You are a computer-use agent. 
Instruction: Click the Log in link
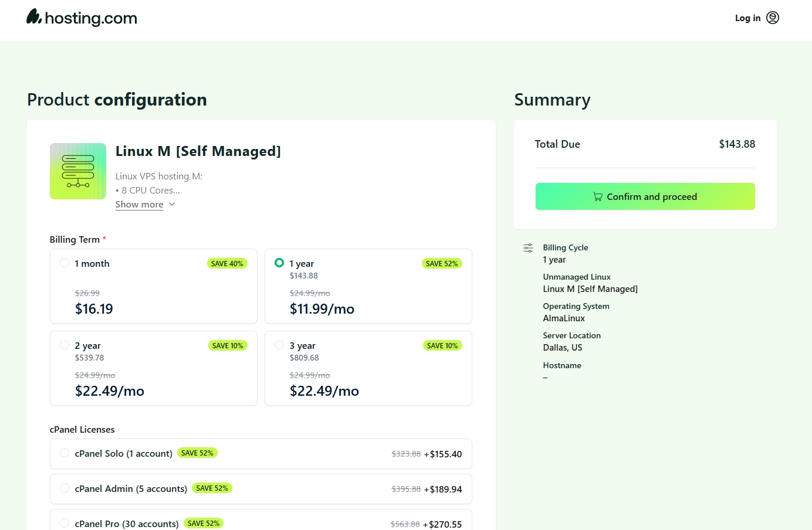click(747, 18)
